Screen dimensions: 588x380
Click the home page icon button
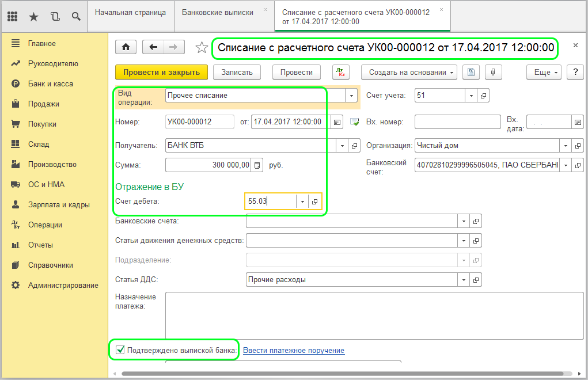click(x=126, y=48)
